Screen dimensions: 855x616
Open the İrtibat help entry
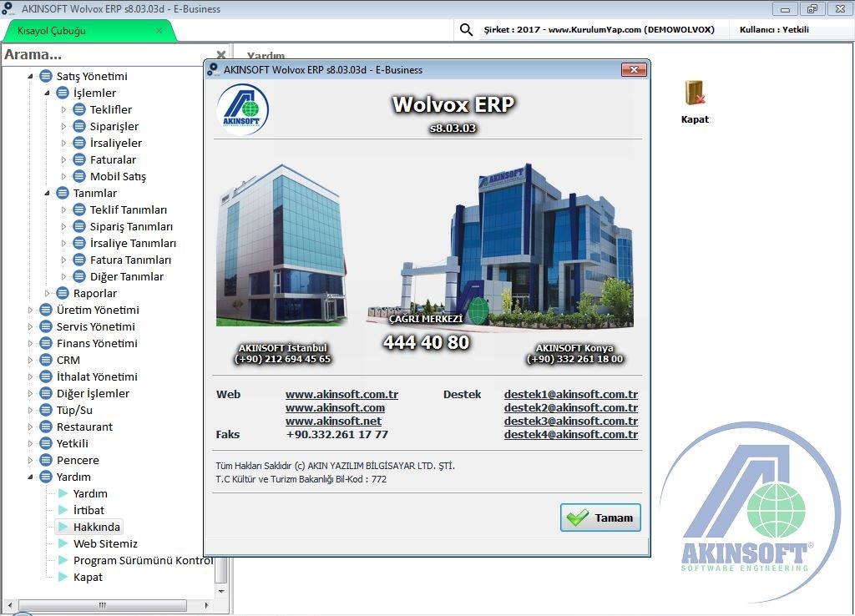pyautogui.click(x=89, y=510)
